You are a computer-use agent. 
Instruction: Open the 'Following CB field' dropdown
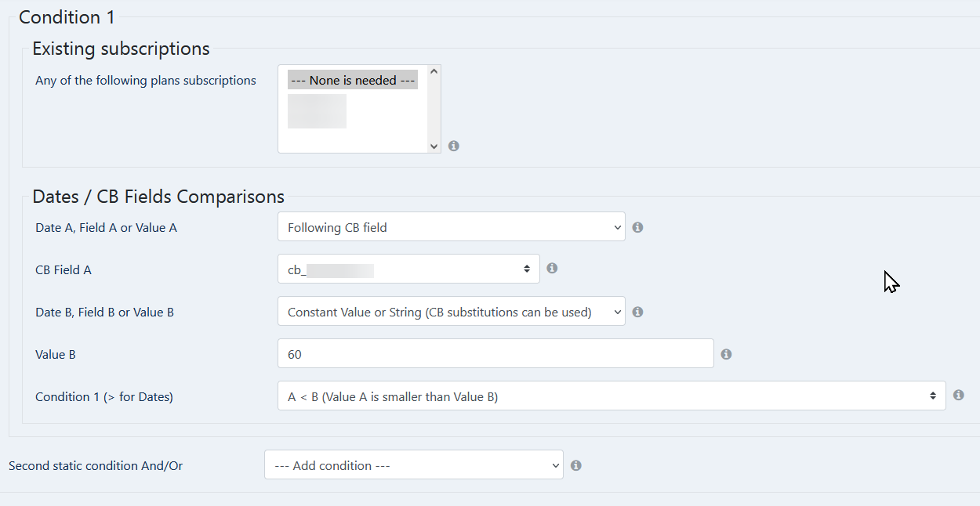(452, 227)
